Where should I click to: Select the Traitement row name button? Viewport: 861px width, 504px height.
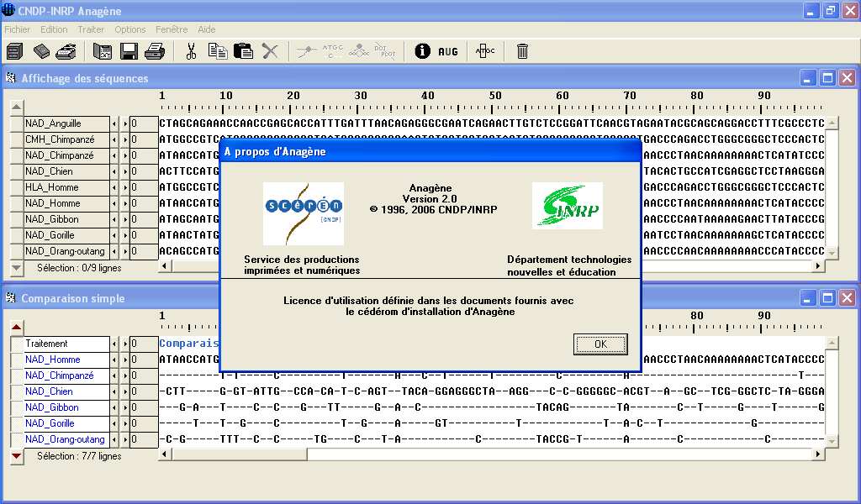(67, 344)
